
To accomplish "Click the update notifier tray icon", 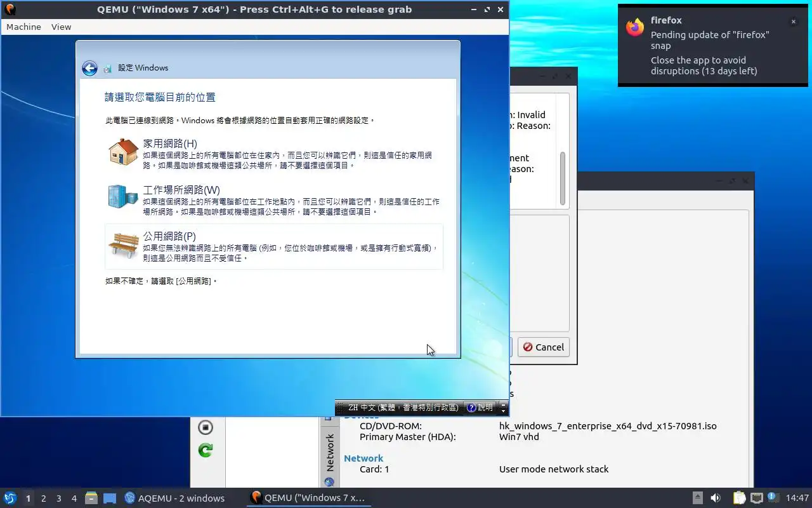I will coord(773,498).
